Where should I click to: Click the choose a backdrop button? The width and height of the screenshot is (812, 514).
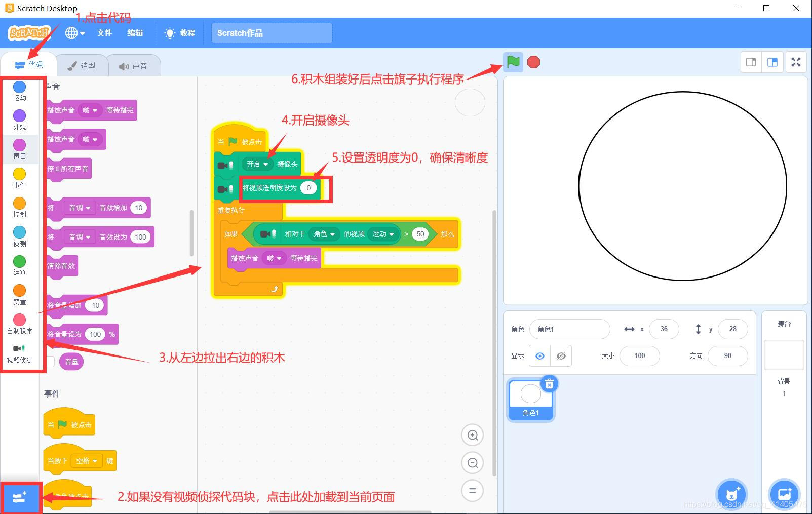(784, 494)
